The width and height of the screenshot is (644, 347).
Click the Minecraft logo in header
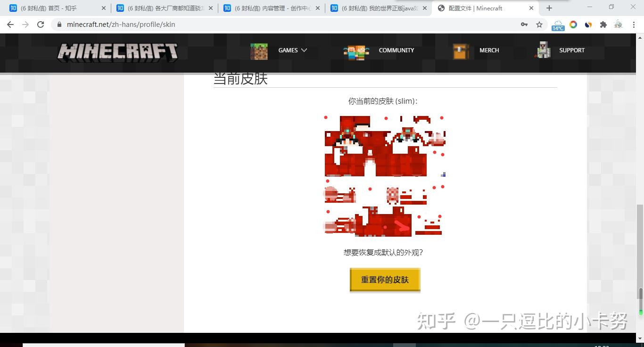[117, 51]
